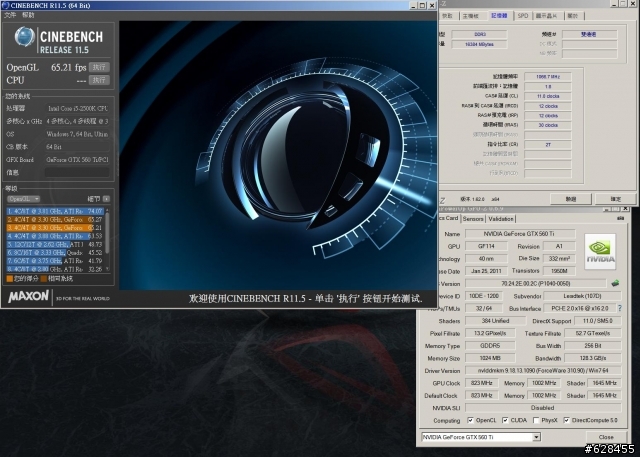Enable the PhysX checkbox in GPU-Z
Viewport: 640px width, 457px height.
tap(536, 420)
